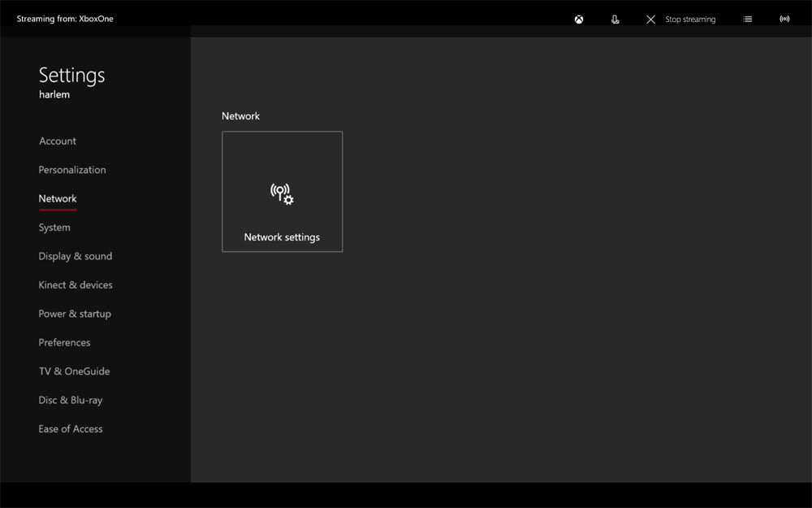
Task: Click the streaming bandwidth signal icon
Action: click(784, 19)
